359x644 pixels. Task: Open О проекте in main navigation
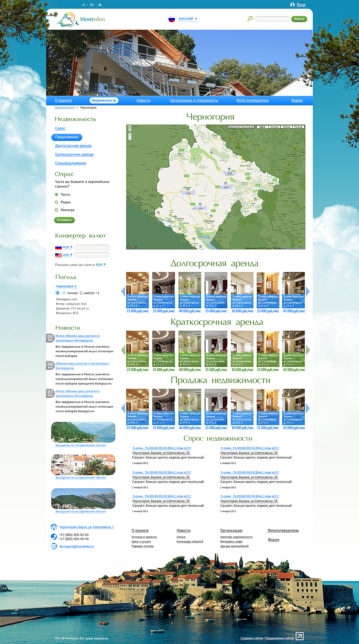point(63,101)
